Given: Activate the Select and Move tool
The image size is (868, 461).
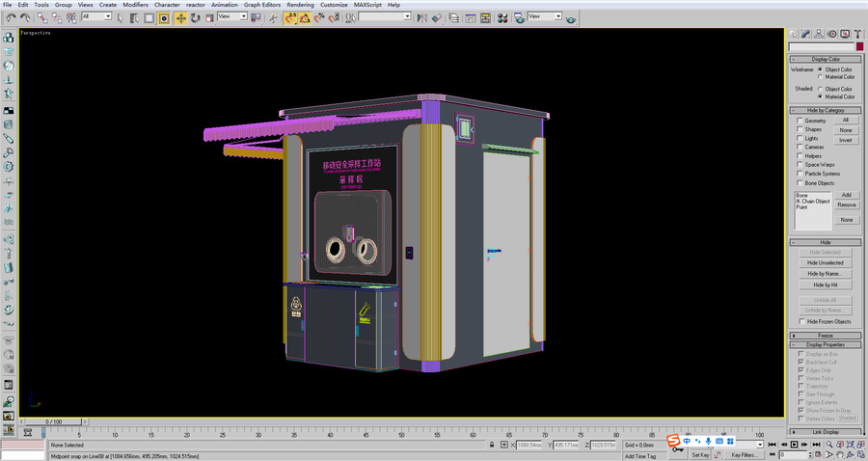Looking at the screenshot, I should pos(181,18).
